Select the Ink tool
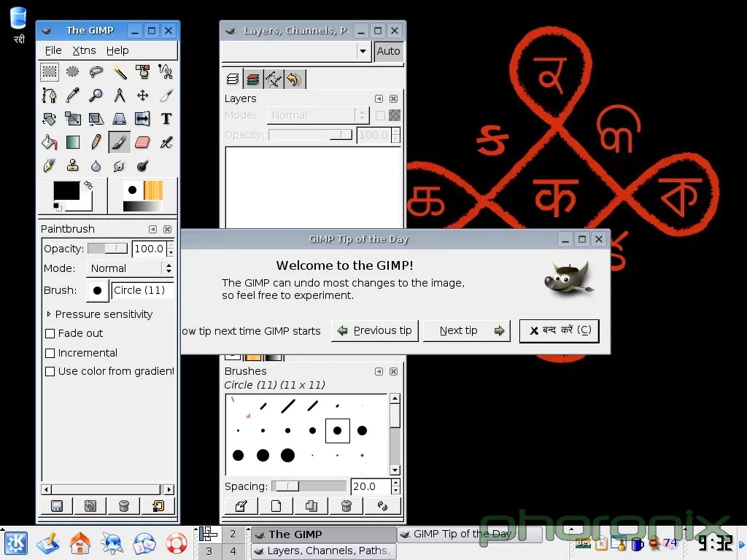The image size is (747, 560). [50, 166]
